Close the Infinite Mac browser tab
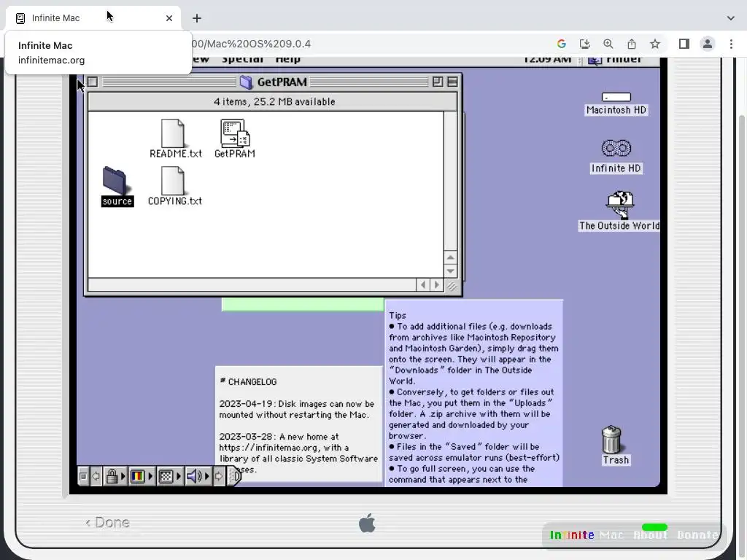Screen dimensions: 747x560 click(169, 18)
